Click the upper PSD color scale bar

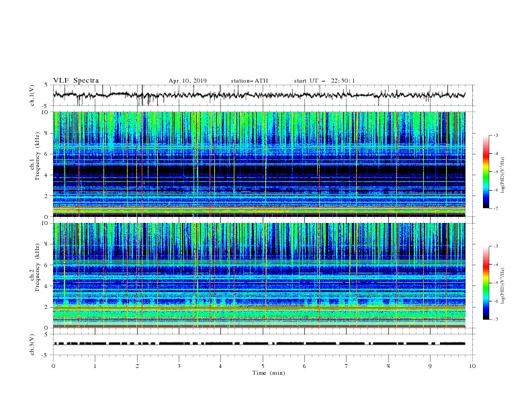click(486, 172)
